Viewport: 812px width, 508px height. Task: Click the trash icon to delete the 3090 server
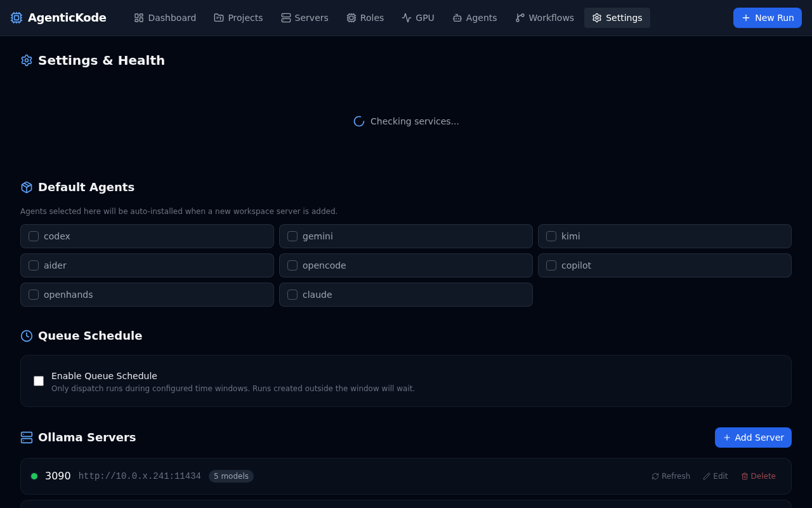(745, 476)
